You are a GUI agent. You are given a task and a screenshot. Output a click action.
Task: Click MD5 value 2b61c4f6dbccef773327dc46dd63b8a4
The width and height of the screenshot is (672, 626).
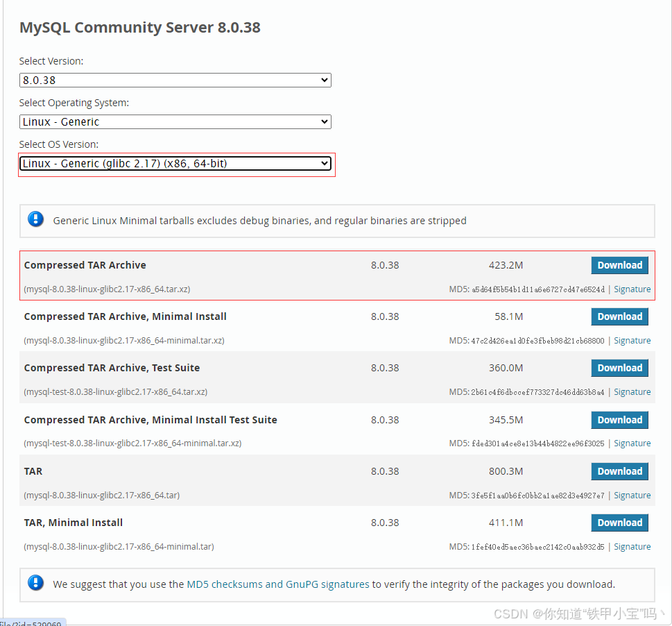tap(538, 392)
